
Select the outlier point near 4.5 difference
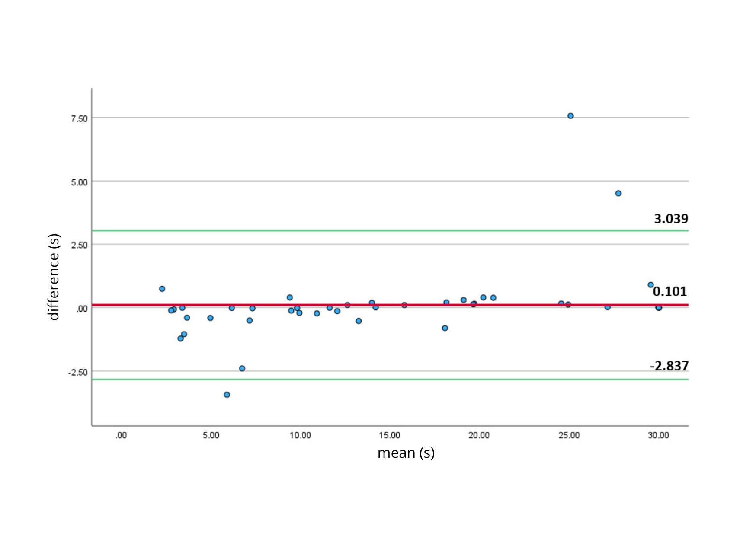click(618, 194)
